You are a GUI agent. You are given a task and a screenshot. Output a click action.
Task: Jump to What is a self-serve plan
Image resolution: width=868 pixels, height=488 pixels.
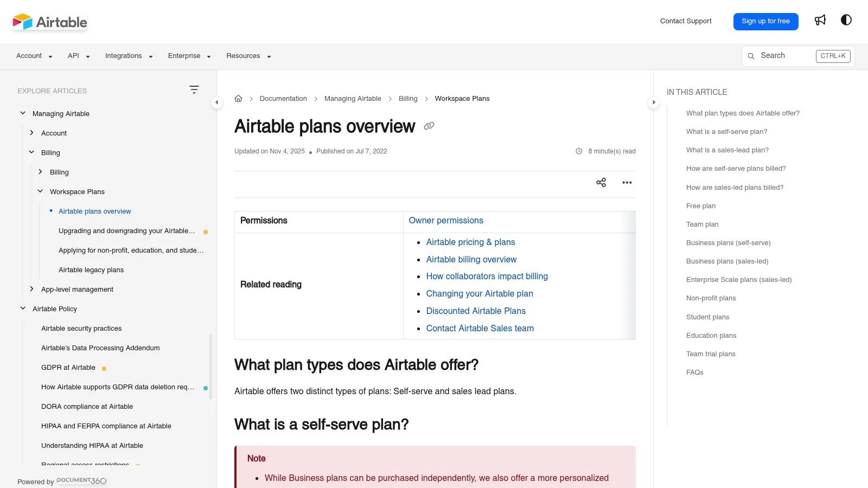pyautogui.click(x=726, y=132)
